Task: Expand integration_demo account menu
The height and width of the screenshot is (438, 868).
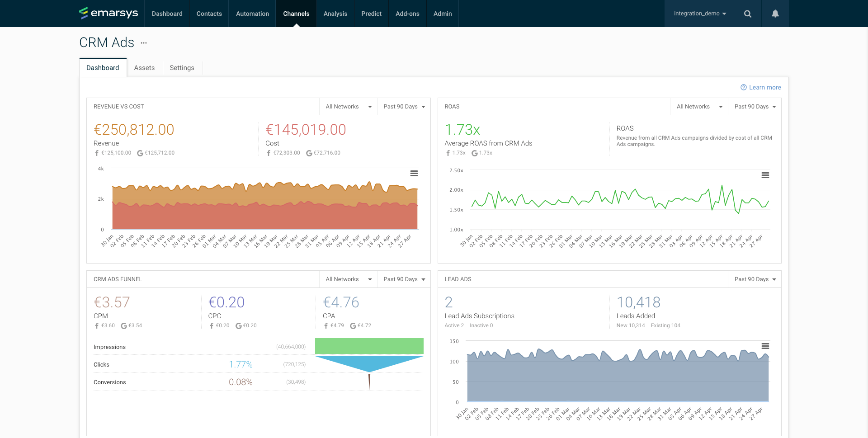Action: point(699,14)
